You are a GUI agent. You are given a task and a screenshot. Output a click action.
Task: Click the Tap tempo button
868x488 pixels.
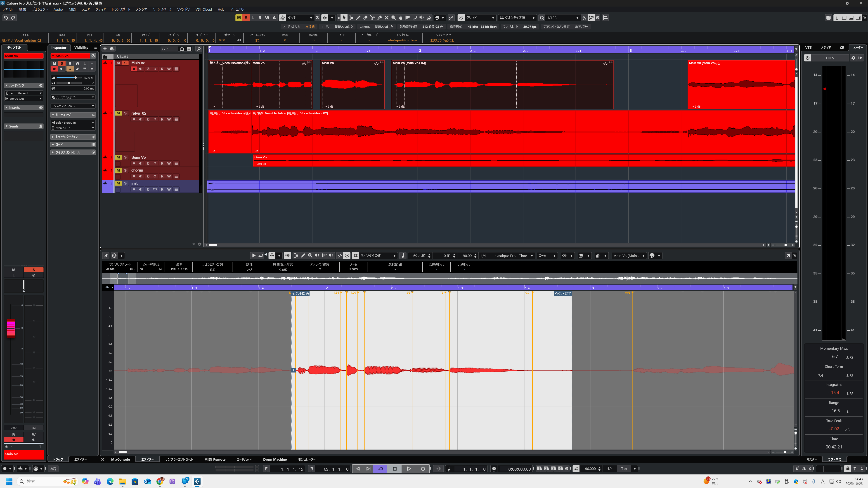624,469
